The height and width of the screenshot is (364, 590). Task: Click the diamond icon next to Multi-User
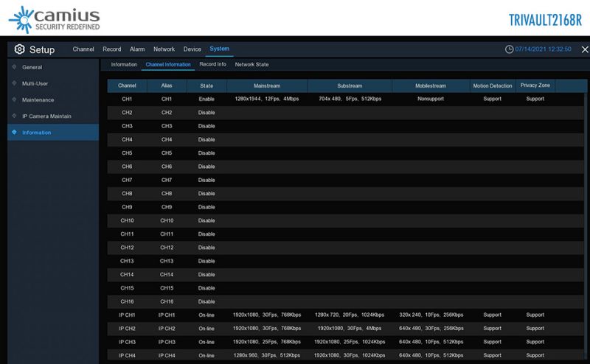tap(14, 83)
